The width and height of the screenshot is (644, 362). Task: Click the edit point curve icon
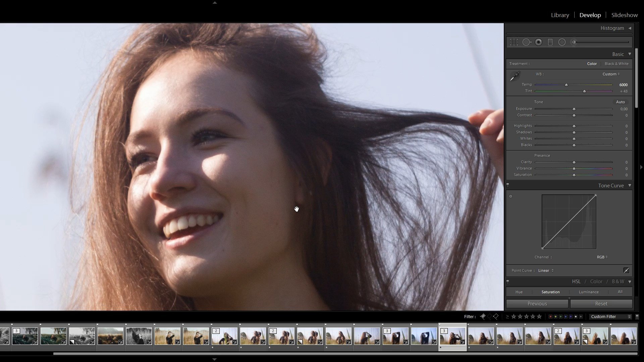tap(626, 270)
